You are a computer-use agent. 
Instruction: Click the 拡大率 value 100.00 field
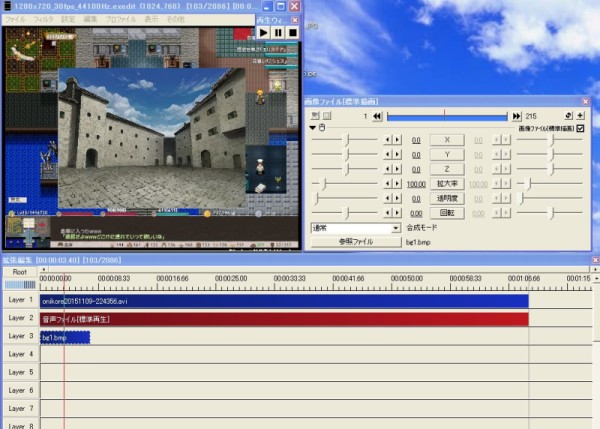coord(416,184)
